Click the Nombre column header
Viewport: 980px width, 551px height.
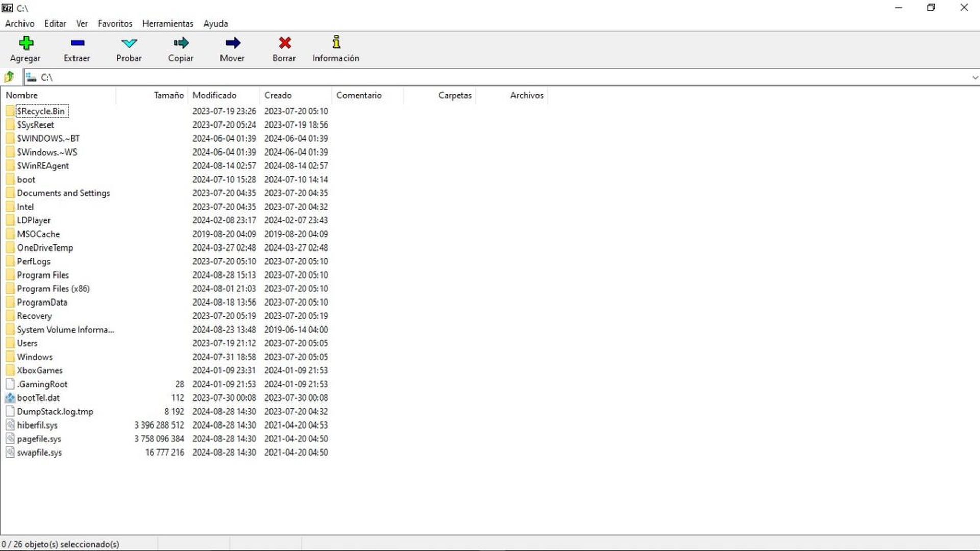click(x=21, y=95)
